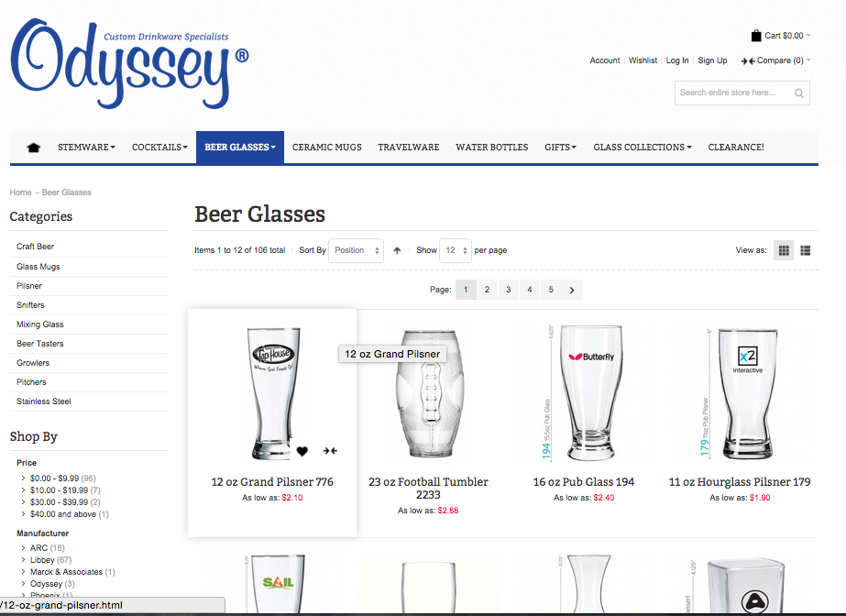846x616 pixels.
Task: Expand the Compare (0) dropdown
Action: coord(775,60)
